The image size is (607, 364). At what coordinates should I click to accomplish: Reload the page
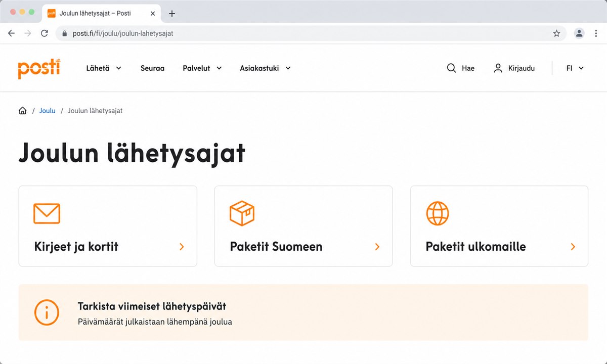(44, 33)
